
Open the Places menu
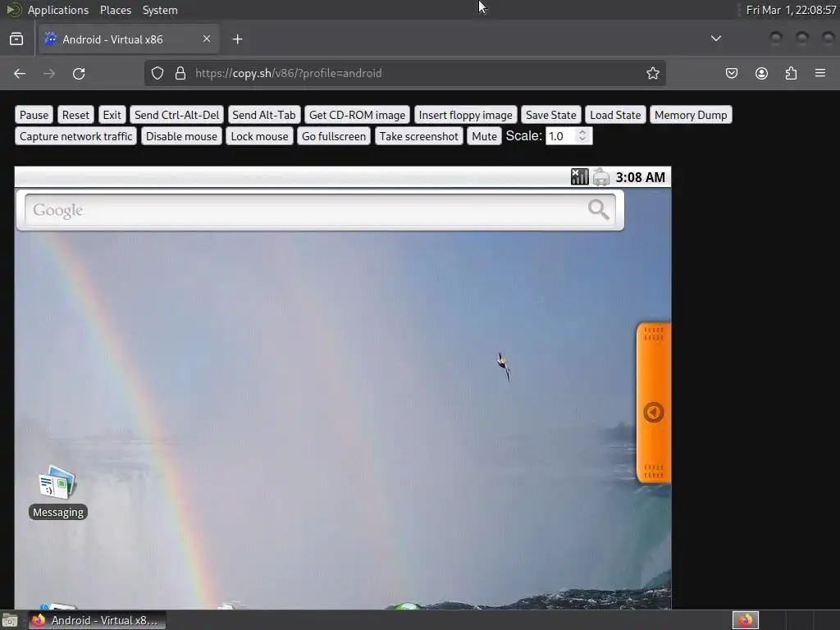coord(115,10)
